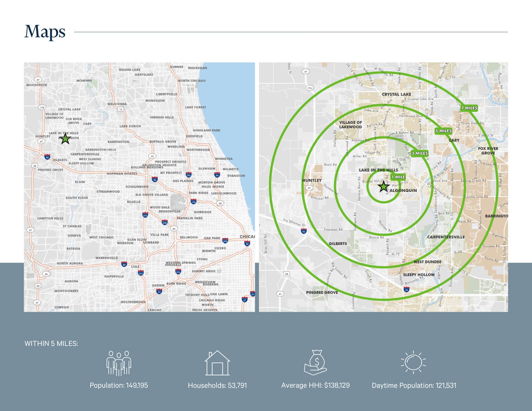Select the 5 MILES ring label
The image size is (532, 411).
click(444, 131)
